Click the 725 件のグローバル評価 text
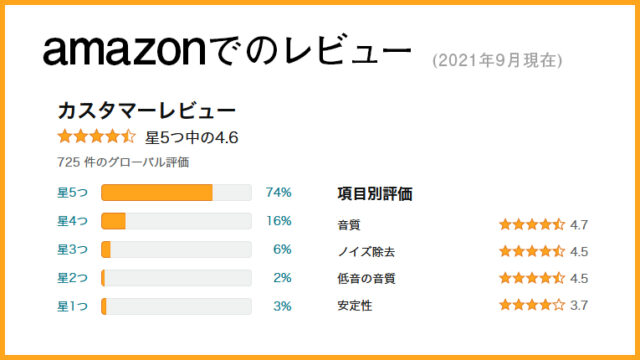640x360 pixels. pyautogui.click(x=123, y=162)
